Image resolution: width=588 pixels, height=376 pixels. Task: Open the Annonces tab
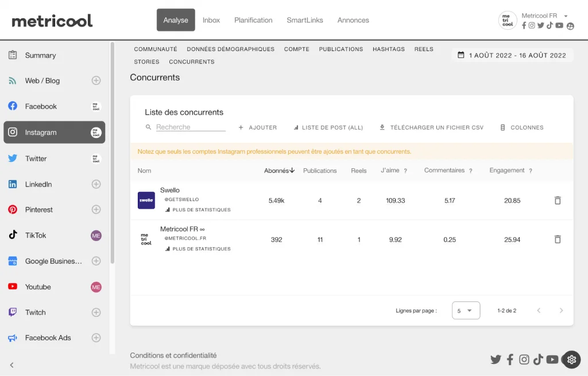pos(353,20)
